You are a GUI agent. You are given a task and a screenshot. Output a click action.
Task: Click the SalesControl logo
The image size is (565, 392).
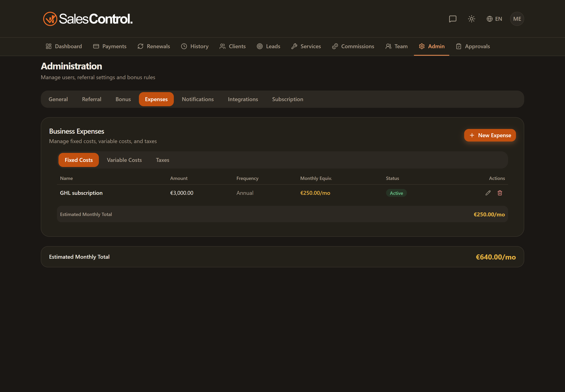[x=88, y=19]
